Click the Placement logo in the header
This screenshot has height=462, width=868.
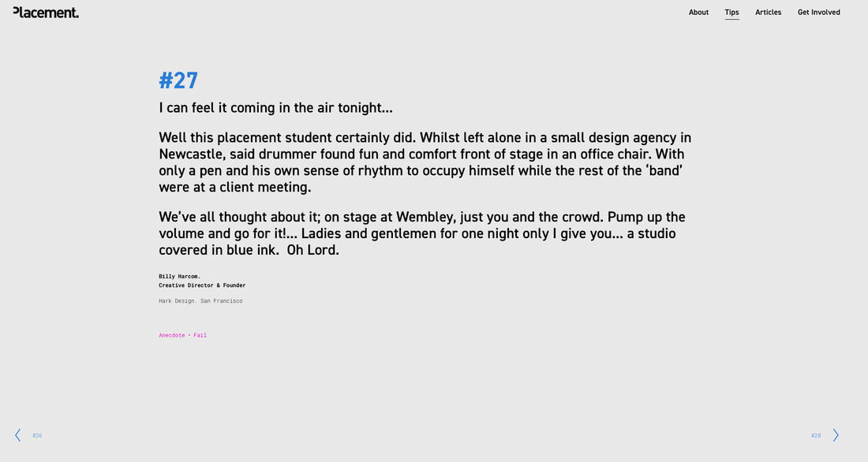click(x=46, y=12)
